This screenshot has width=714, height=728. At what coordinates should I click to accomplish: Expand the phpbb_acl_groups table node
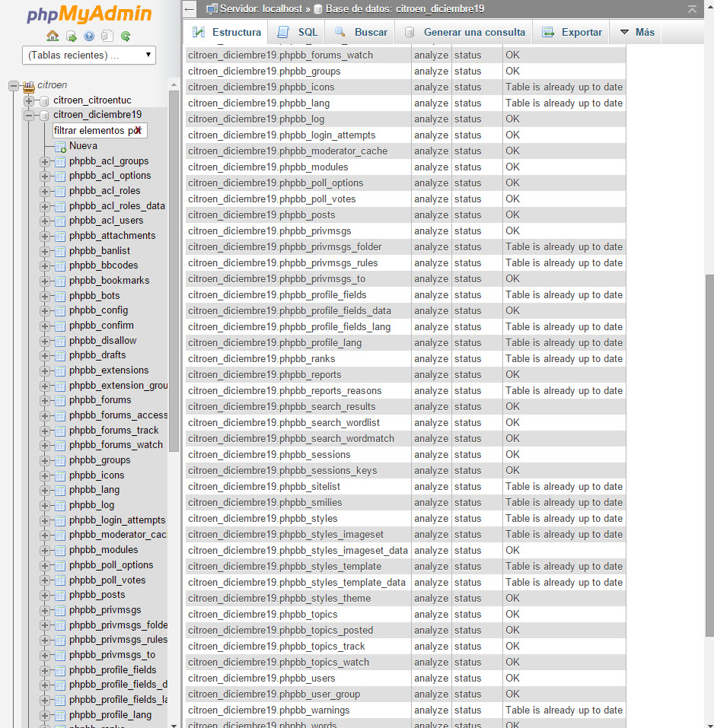(45, 161)
